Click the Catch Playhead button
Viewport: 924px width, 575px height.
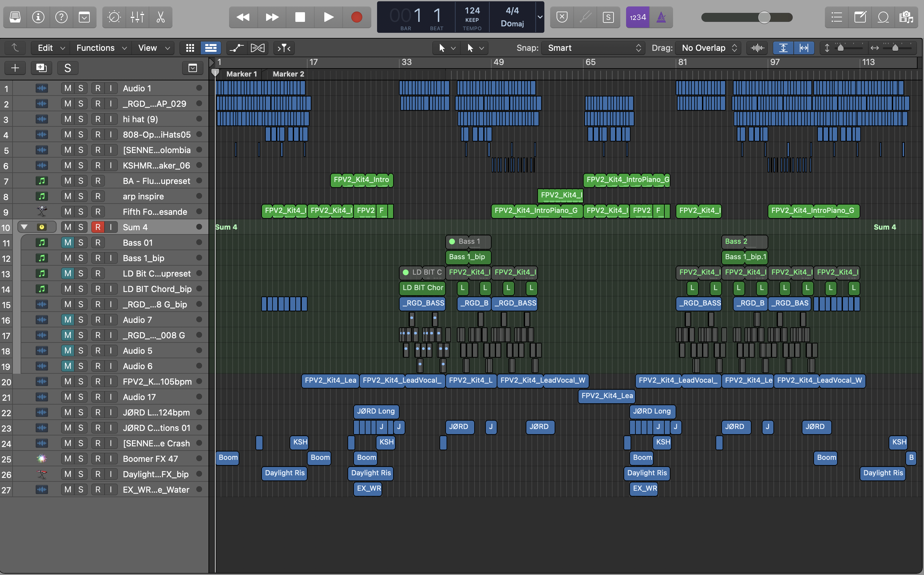click(284, 48)
